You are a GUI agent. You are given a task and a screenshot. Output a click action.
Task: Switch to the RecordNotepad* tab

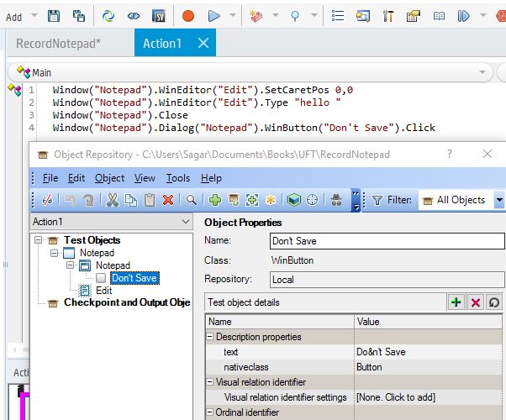58,43
